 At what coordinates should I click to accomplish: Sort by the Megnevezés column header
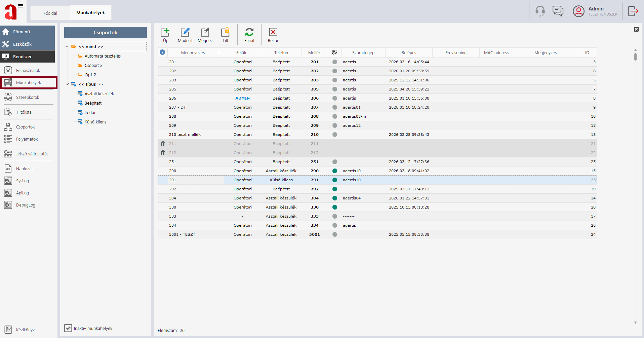click(x=193, y=52)
